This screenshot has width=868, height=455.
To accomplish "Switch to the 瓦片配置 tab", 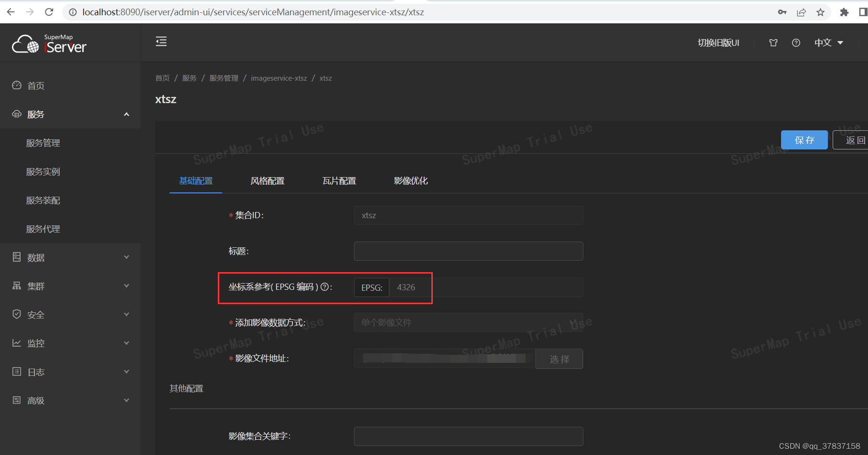I will pos(339,181).
